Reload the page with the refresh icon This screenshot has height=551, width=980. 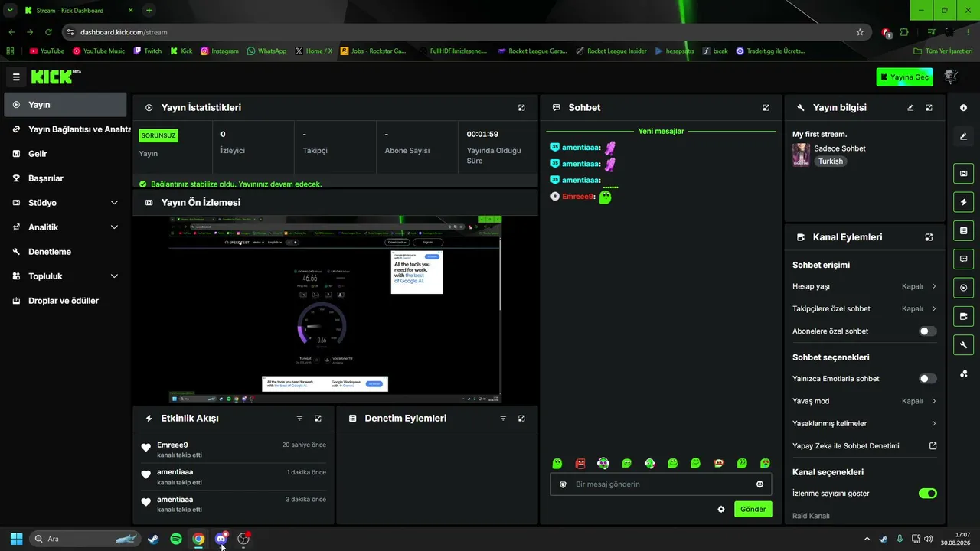48,32
